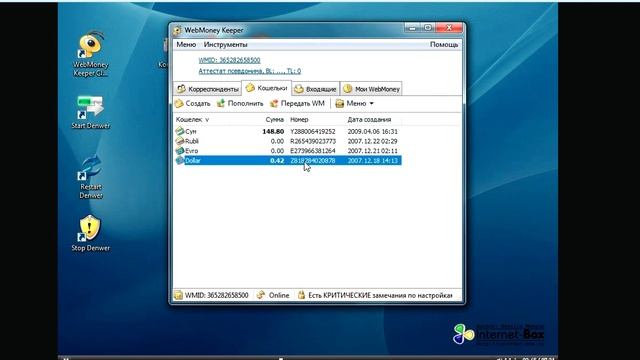Screen dimensions: 640x360
Task: Click the Входящие tab envelope icon
Action: [299, 89]
